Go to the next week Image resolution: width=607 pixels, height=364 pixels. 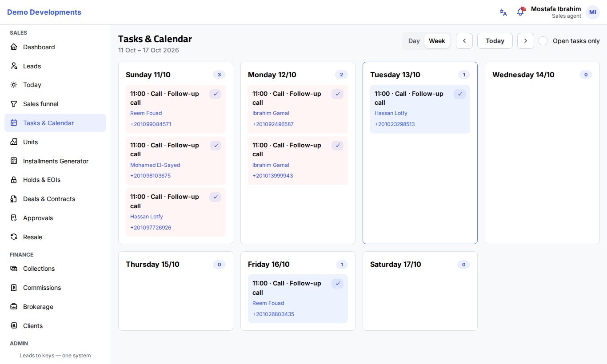[x=526, y=41]
